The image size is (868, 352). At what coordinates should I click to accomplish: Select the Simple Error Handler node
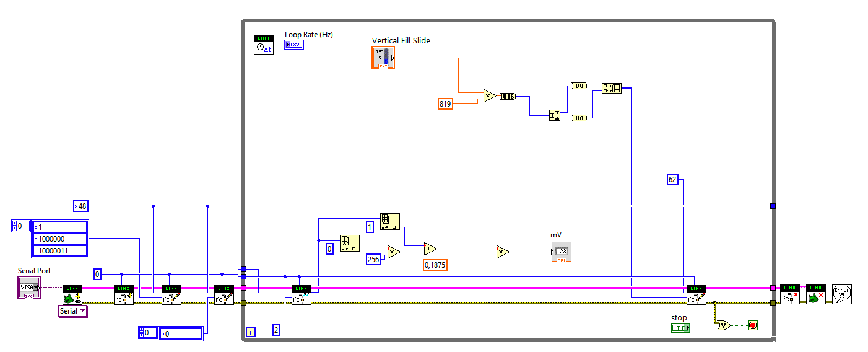(841, 294)
